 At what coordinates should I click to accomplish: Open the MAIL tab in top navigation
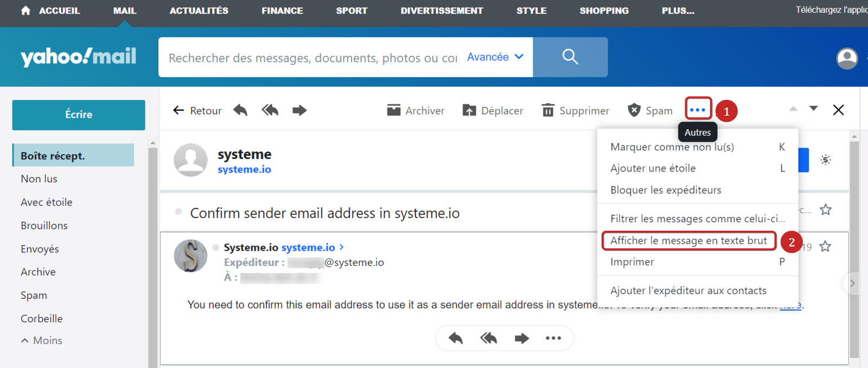[125, 11]
